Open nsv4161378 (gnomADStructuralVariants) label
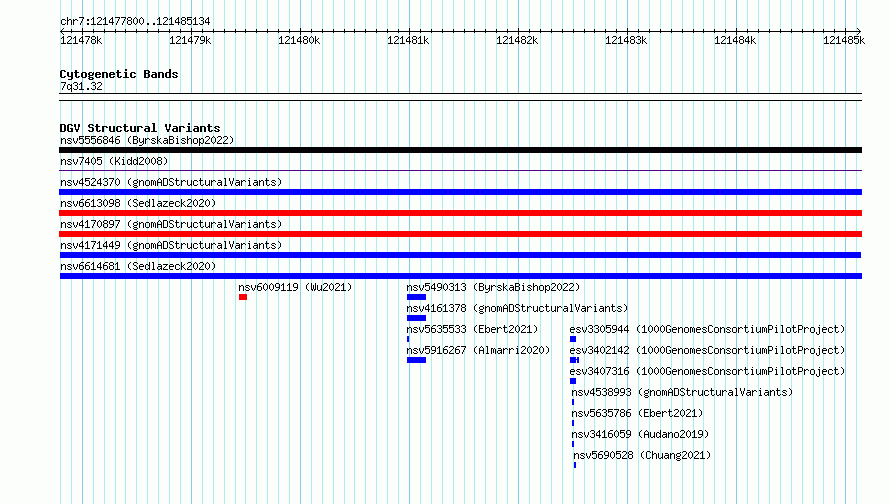This screenshot has width=890, height=504. pos(517,308)
